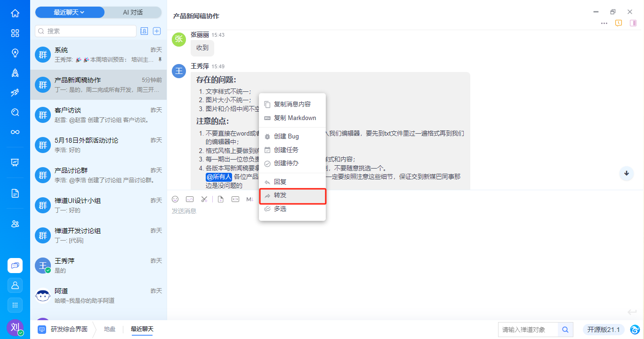The height and width of the screenshot is (339, 644).
Task: Toggle the Markdown mode button
Action: 250,199
